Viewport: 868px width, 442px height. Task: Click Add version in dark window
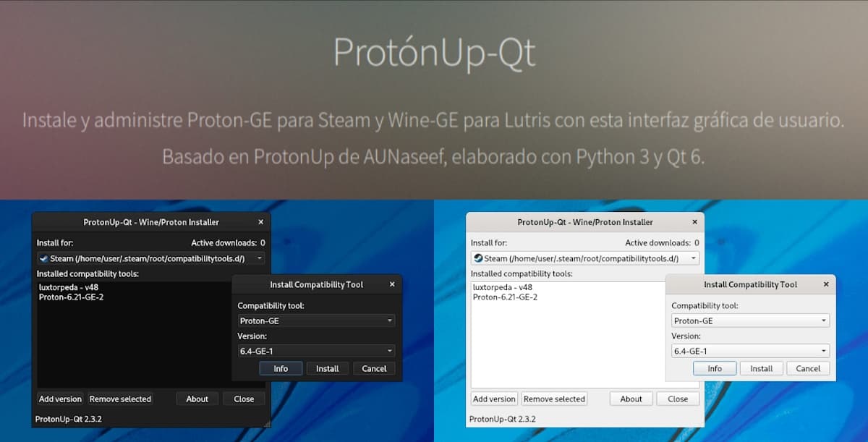pyautogui.click(x=60, y=399)
